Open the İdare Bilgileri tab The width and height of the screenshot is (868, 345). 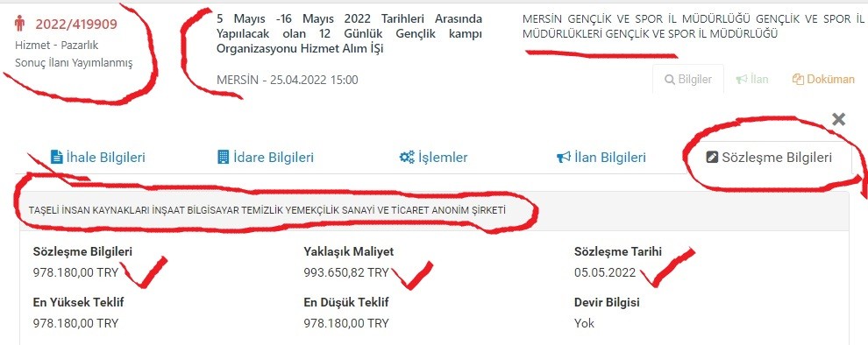[266, 158]
